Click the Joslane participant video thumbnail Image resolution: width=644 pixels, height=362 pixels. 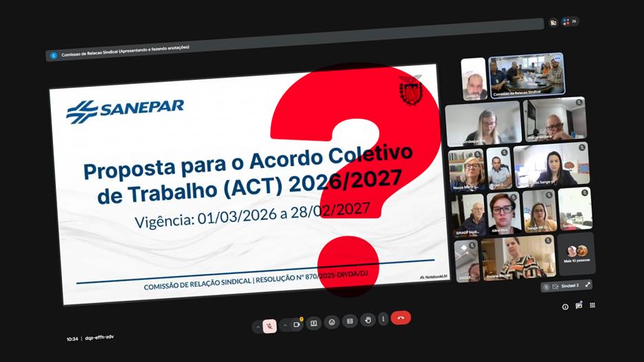pyautogui.click(x=517, y=259)
